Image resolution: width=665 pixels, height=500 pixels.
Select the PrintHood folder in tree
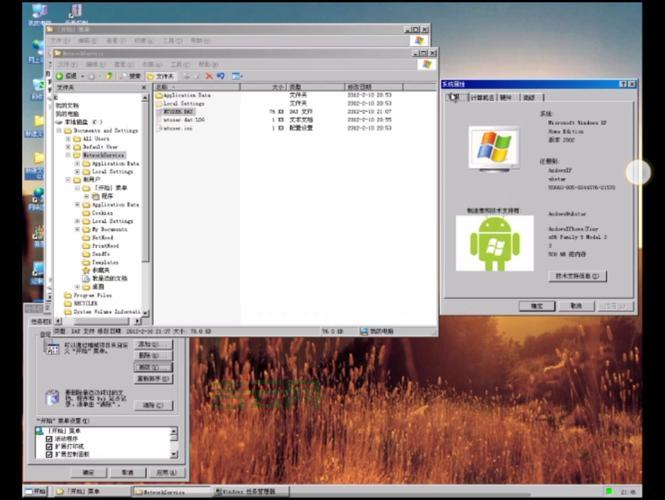point(105,246)
